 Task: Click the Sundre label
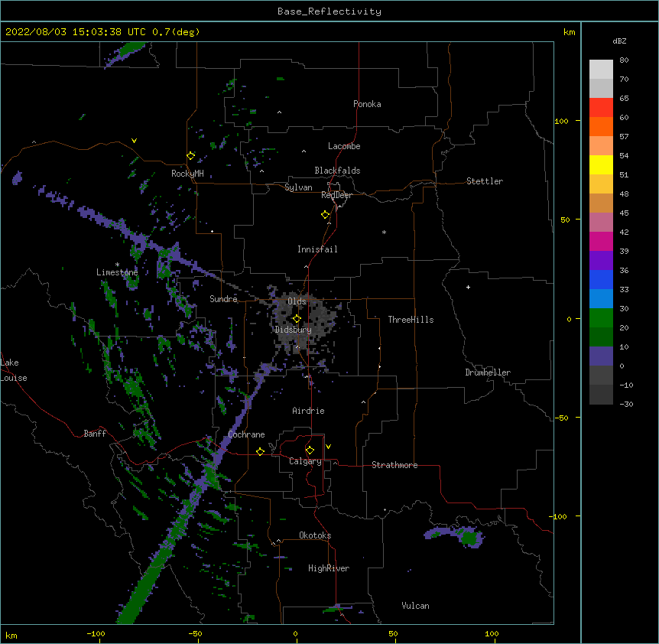(223, 299)
